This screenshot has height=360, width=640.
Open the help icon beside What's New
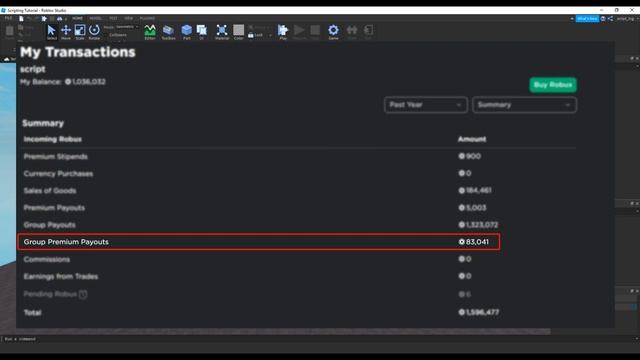(x=603, y=19)
